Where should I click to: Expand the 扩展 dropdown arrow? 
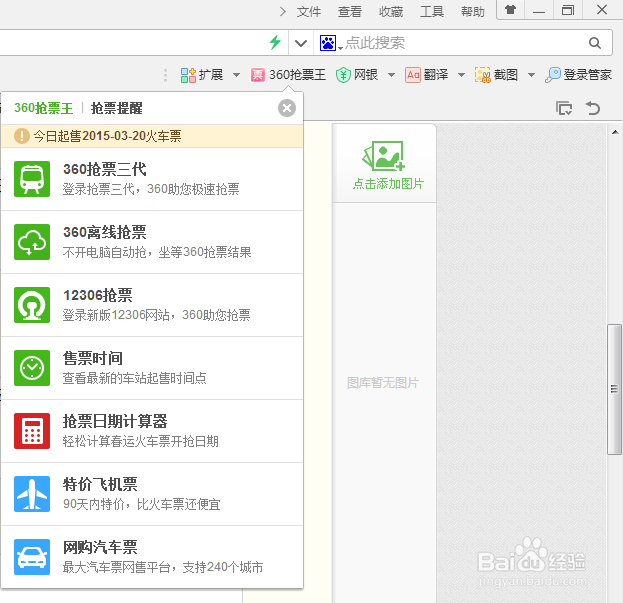pyautogui.click(x=236, y=75)
